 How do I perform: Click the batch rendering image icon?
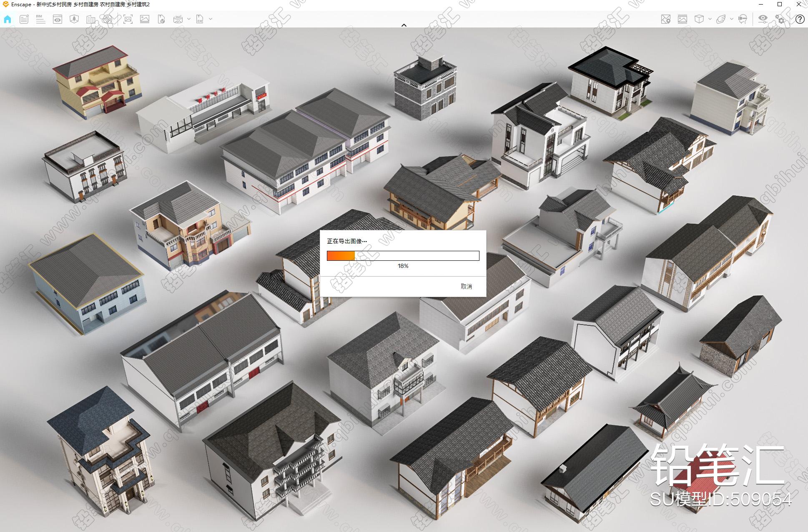(x=145, y=19)
